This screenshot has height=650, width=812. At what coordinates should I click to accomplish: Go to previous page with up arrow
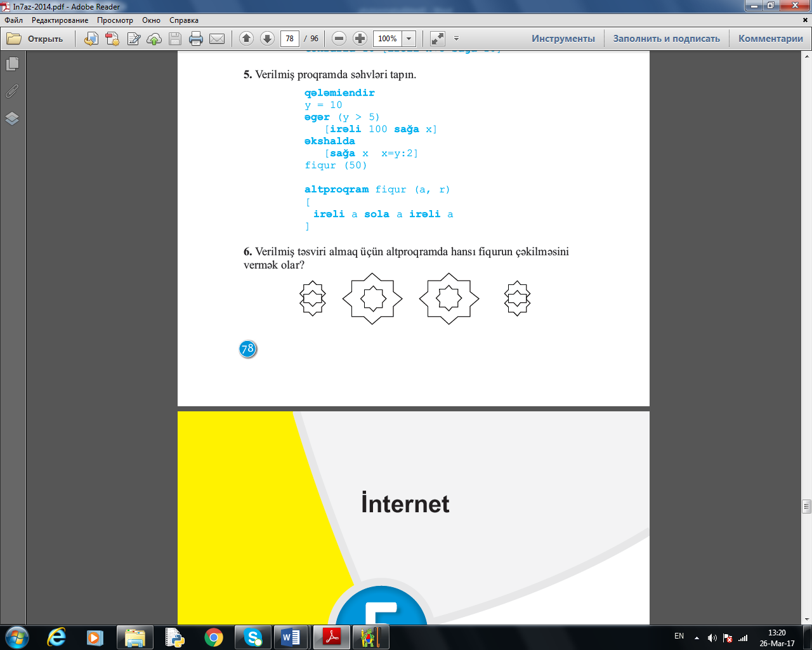coord(247,39)
